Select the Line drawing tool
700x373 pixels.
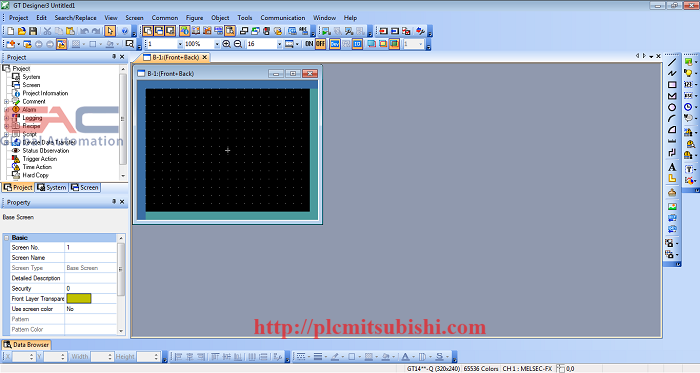[672, 62]
